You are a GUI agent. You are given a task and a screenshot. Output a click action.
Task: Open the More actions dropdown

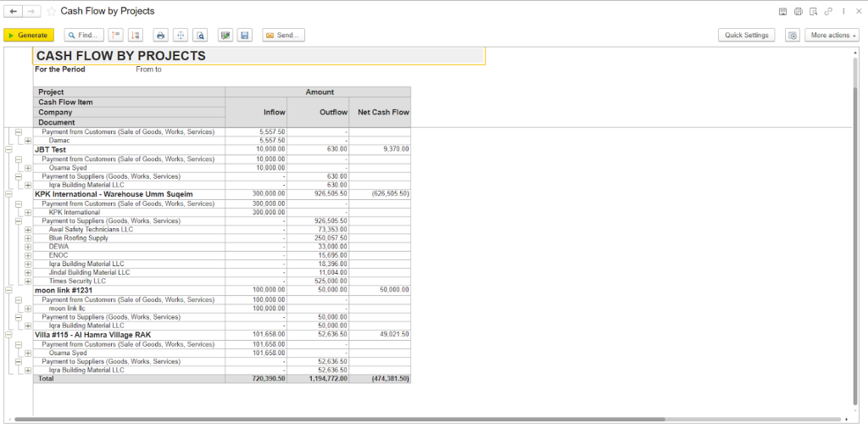[834, 36]
